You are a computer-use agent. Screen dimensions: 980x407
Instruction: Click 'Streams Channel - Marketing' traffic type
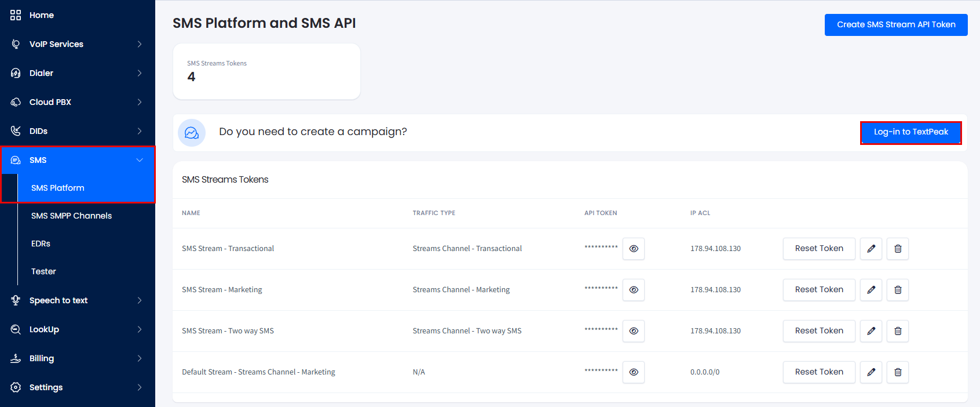point(461,290)
